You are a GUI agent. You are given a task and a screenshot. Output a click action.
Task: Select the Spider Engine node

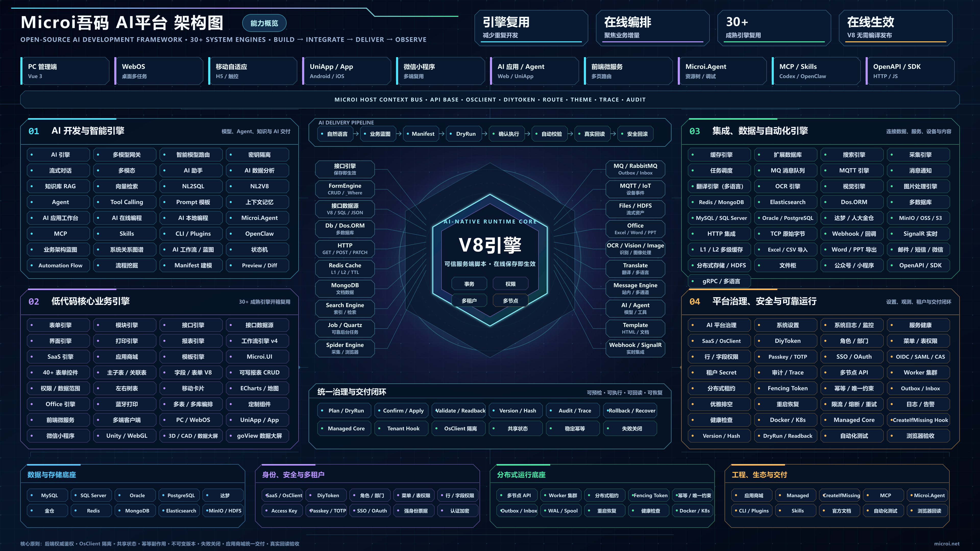coord(345,348)
